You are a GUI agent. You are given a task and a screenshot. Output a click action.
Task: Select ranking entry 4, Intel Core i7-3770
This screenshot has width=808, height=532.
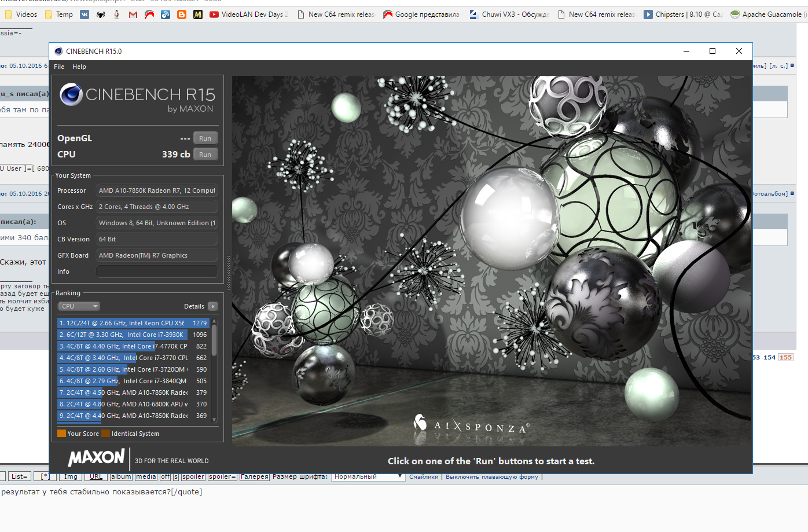click(x=133, y=358)
